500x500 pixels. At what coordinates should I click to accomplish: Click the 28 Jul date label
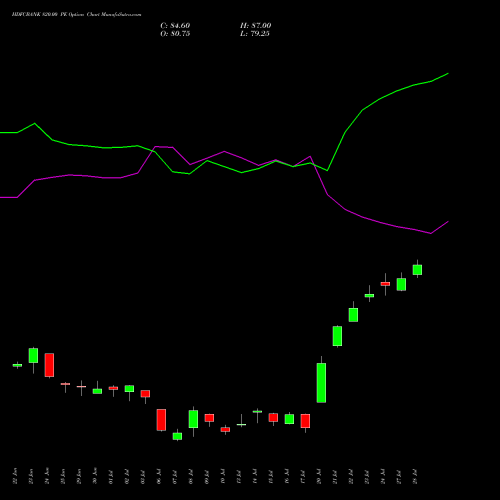coord(415,476)
